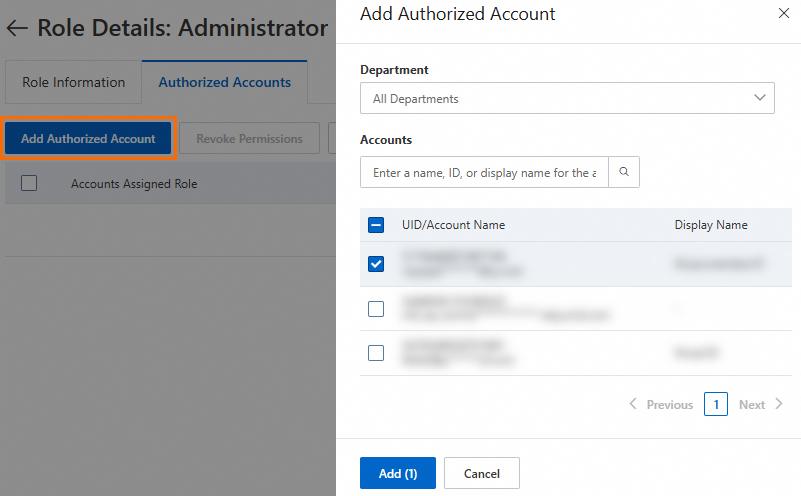Image resolution: width=801 pixels, height=496 pixels.
Task: Click the Accounts Assigned Role column header
Action: [x=134, y=184]
